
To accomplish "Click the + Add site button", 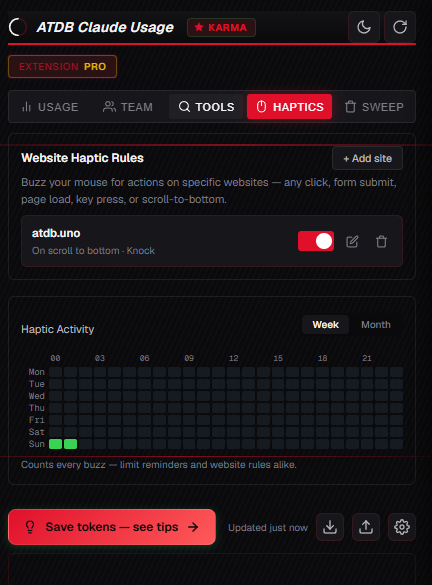I will point(367,158).
